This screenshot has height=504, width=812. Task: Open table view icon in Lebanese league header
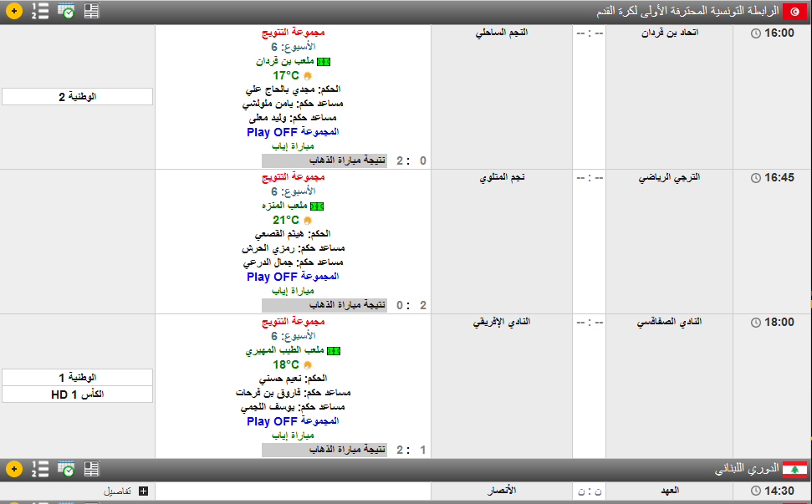point(92,470)
